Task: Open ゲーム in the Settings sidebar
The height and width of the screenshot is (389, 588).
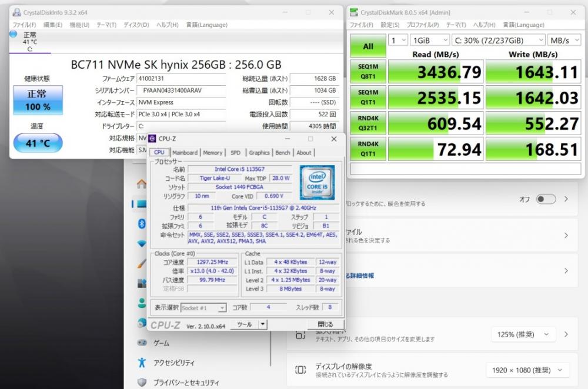Action: pos(161,343)
